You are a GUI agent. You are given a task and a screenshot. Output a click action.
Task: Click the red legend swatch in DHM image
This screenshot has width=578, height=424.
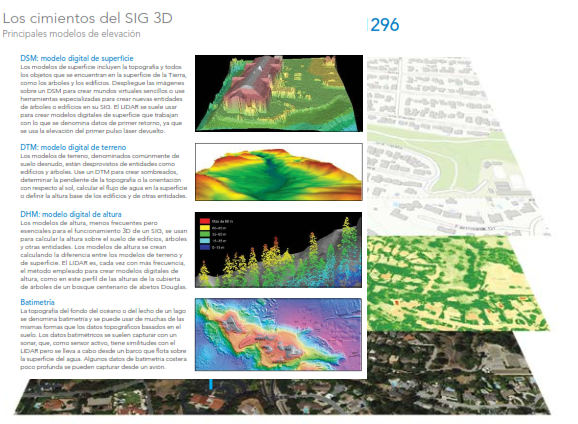click(205, 221)
